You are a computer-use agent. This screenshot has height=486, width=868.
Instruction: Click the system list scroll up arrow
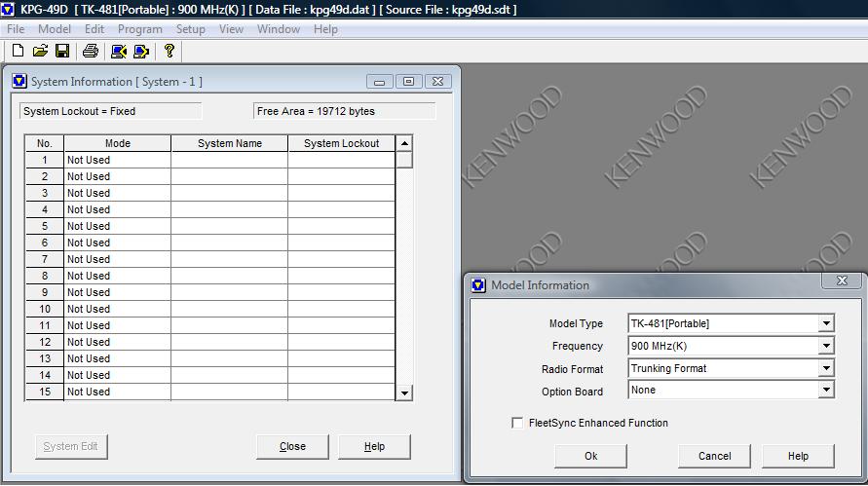(x=404, y=143)
